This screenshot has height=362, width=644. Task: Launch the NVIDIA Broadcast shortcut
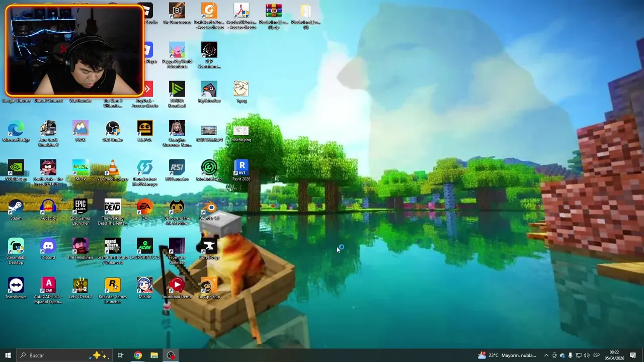click(x=177, y=94)
